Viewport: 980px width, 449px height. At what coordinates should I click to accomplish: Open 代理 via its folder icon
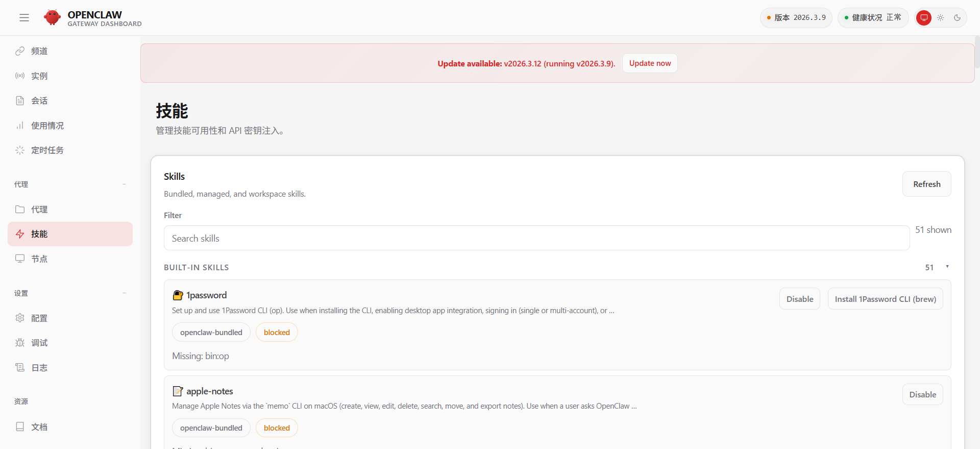(x=20, y=209)
